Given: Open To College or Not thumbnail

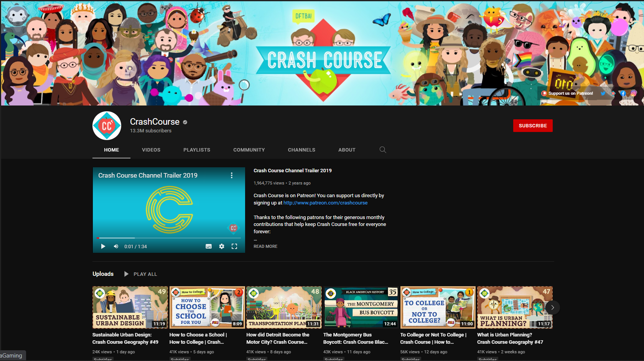Looking at the screenshot, I should [x=438, y=307].
